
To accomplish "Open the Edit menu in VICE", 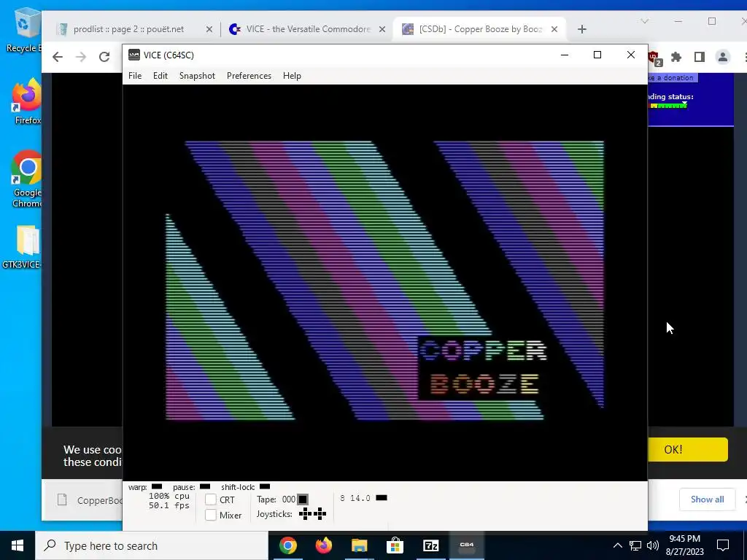I will click(x=160, y=76).
